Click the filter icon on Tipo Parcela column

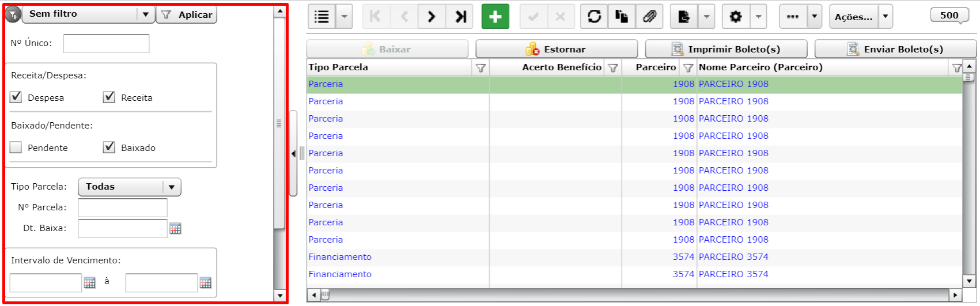480,68
